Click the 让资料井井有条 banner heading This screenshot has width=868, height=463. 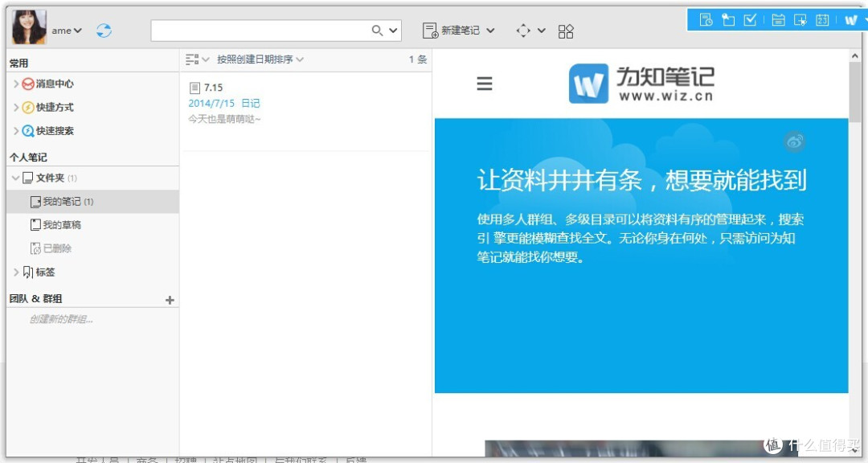(641, 181)
